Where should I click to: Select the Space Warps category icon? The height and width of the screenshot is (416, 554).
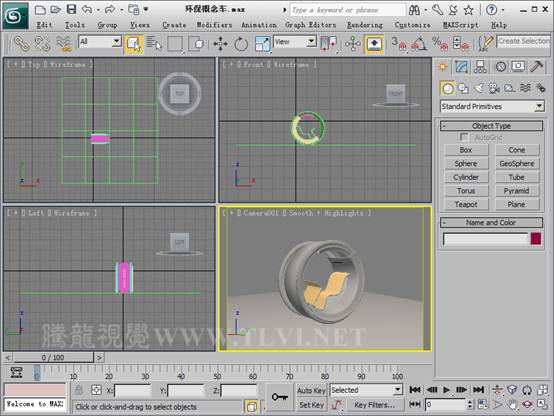tap(525, 88)
